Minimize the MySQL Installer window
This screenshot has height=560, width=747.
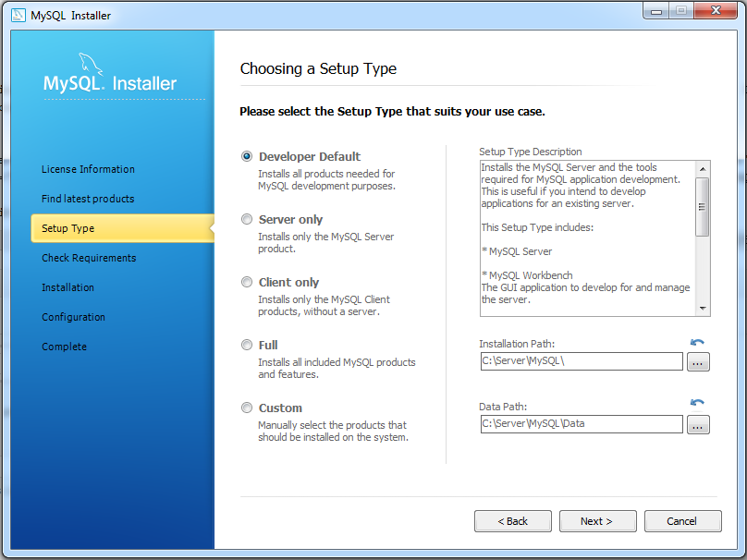tap(656, 10)
